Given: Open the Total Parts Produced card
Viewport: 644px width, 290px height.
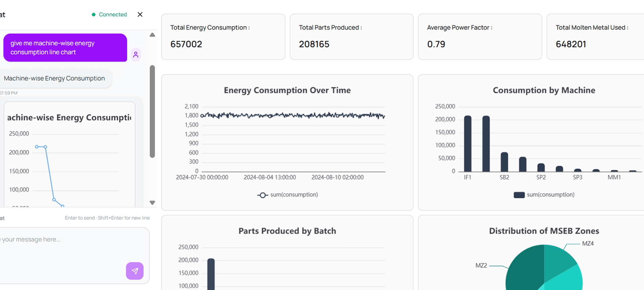Looking at the screenshot, I should (352, 37).
